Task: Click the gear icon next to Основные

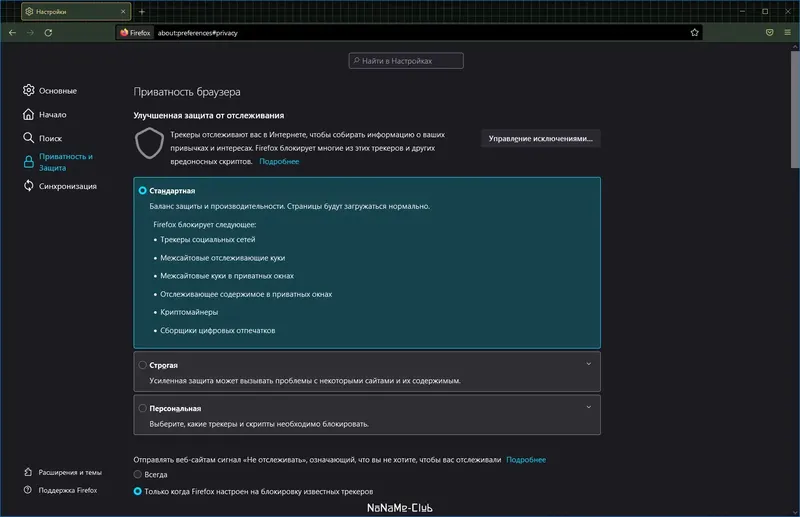Action: (x=29, y=90)
